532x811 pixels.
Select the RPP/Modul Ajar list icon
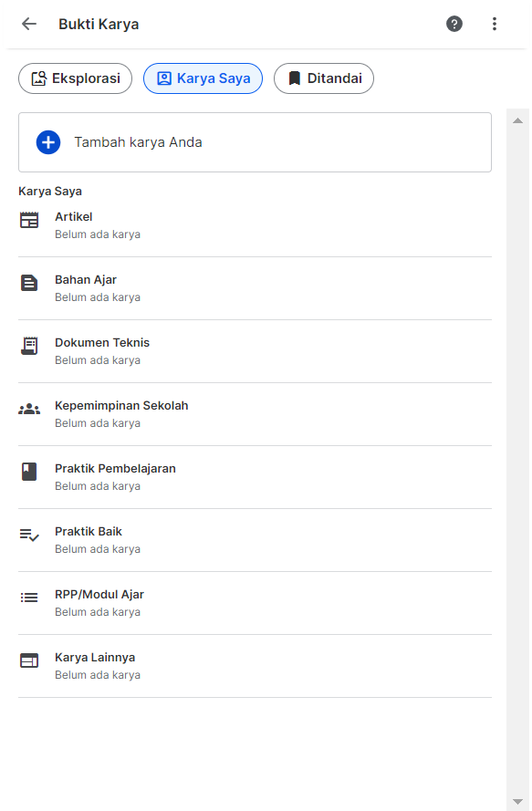(x=29, y=598)
